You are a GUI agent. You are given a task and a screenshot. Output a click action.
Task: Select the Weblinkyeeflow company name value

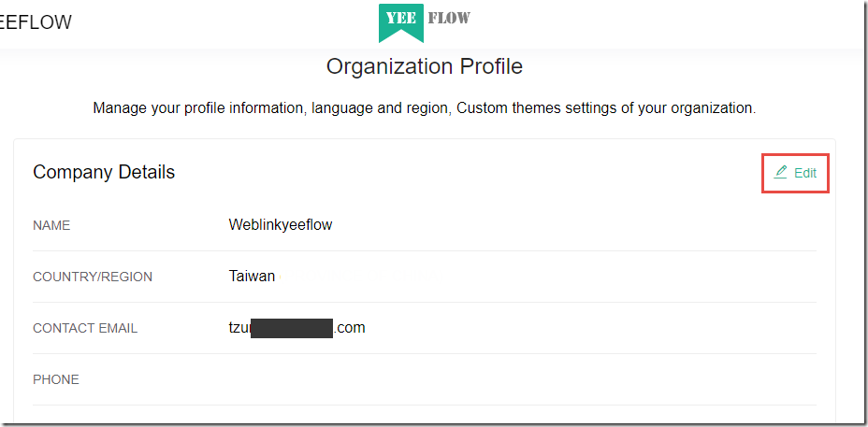pos(280,225)
